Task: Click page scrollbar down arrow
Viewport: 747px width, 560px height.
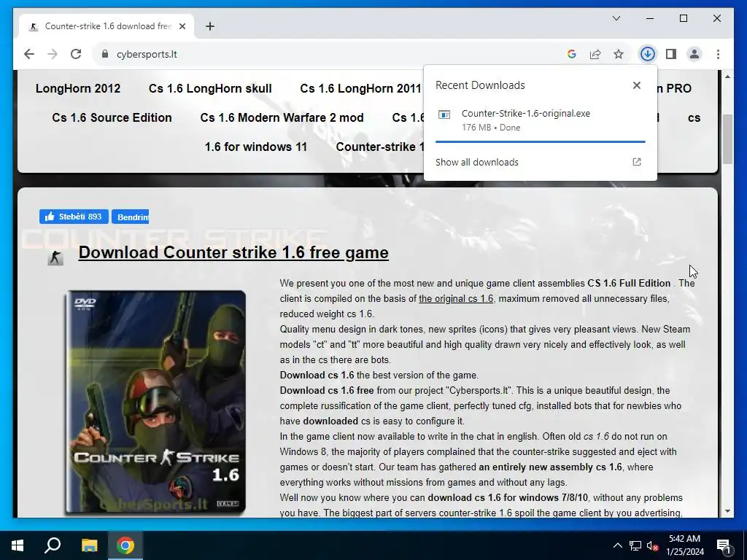Action: (727, 511)
